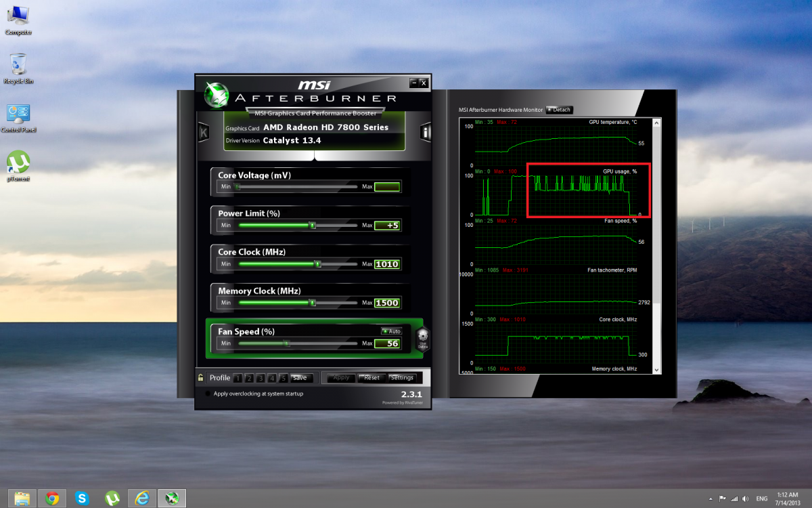812x508 pixels.
Task: Open File Explorer from the taskbar
Action: pos(22,499)
